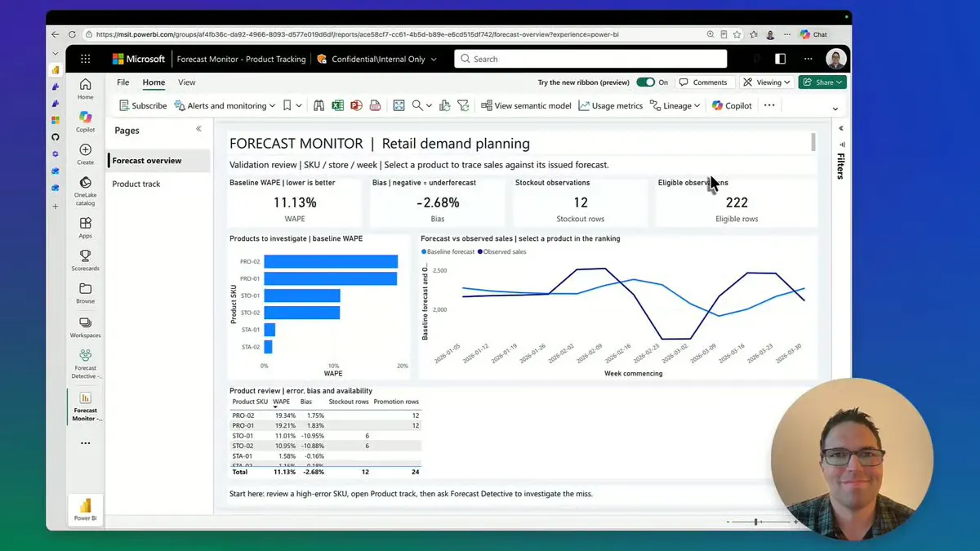Open the File menu
This screenshot has width=980, height=551.
122,82
